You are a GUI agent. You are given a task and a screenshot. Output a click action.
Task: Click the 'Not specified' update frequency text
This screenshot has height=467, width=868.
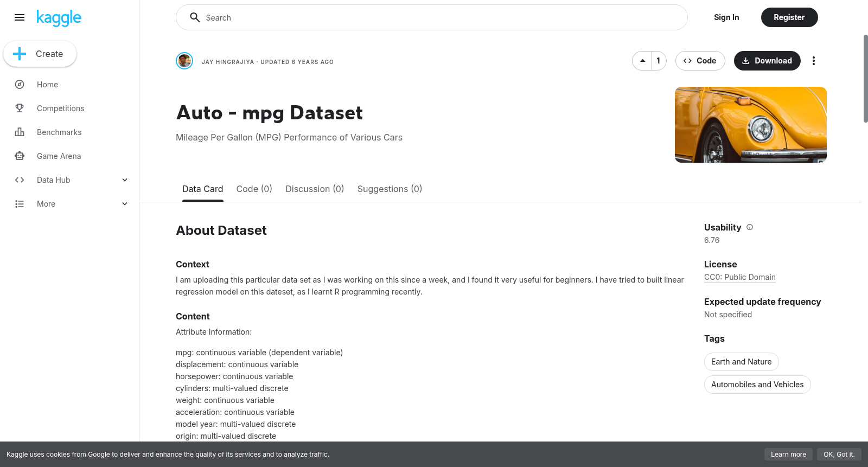click(x=728, y=315)
